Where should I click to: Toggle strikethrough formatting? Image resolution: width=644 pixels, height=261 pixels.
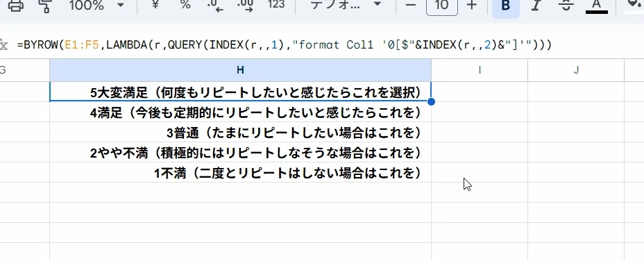[x=566, y=6]
